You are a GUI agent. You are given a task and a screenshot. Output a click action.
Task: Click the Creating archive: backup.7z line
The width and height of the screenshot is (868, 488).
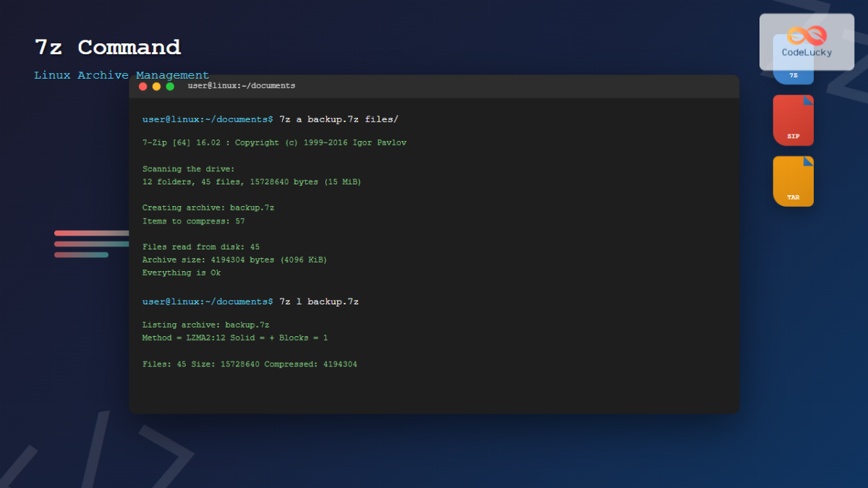(x=208, y=207)
